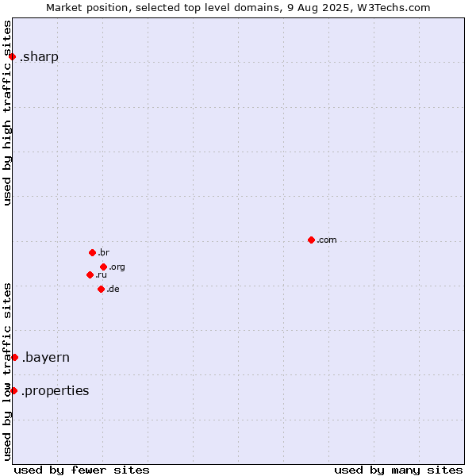
Task: Select the red .com data point
Action: point(311,240)
